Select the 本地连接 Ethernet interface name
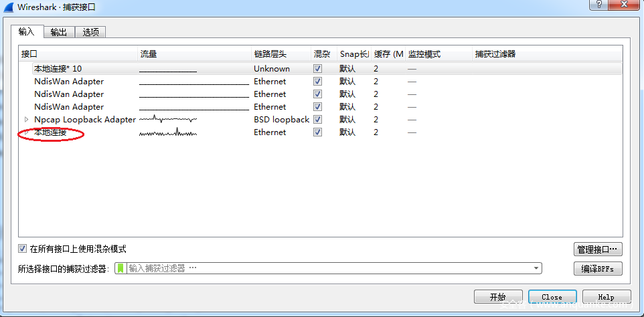This screenshot has width=644, height=317. [x=50, y=132]
